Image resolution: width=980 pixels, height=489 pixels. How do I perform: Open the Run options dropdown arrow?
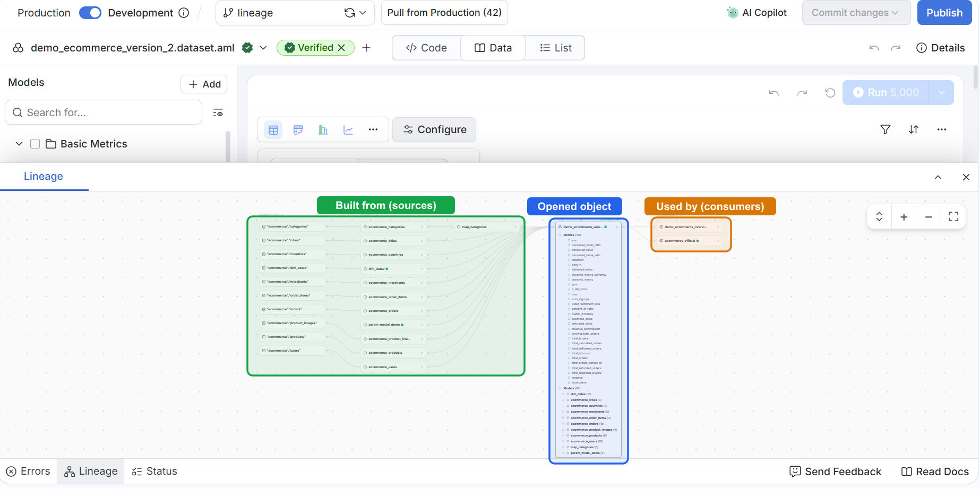(x=941, y=93)
